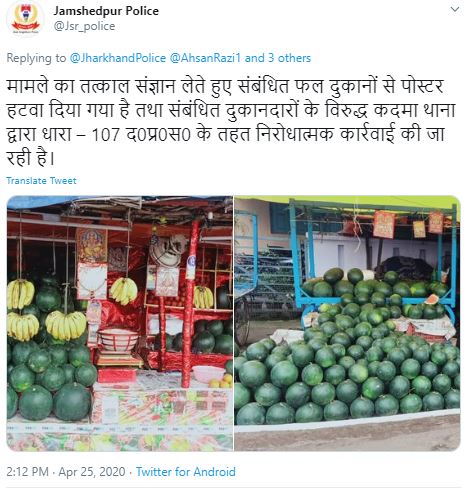Click the weighing scale in left photo
This screenshot has height=496, width=467.
[x=119, y=348]
